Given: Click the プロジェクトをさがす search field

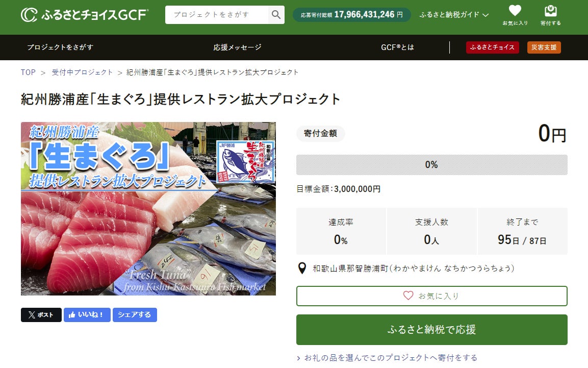Looking at the screenshot, I should click(217, 15).
